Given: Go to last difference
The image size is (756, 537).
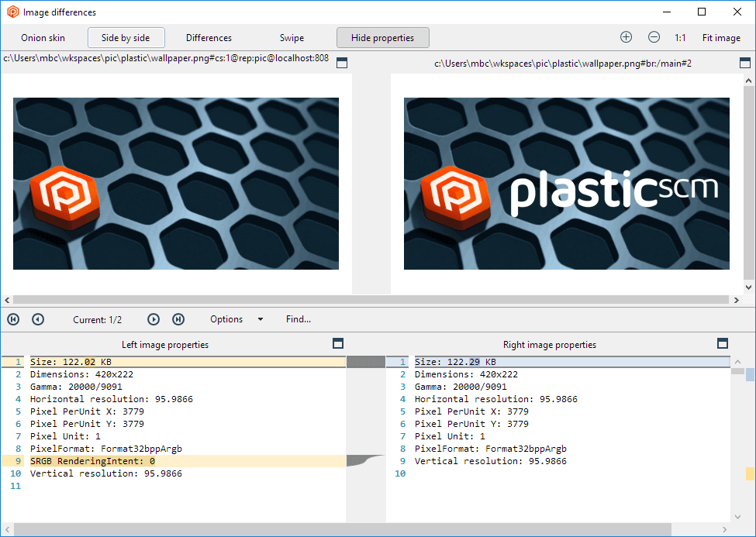Looking at the screenshot, I should [x=178, y=319].
